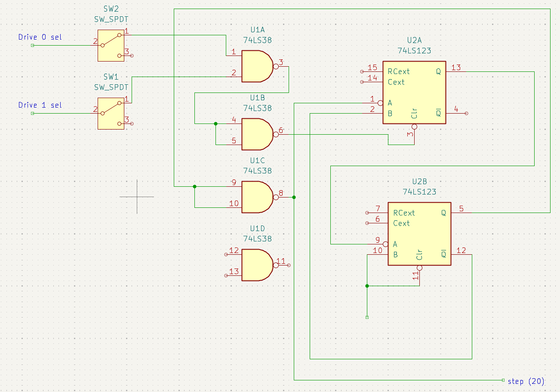Select the junction dot left of U1B pin 4
The height and width of the screenshot is (392, 560).
(x=215, y=124)
